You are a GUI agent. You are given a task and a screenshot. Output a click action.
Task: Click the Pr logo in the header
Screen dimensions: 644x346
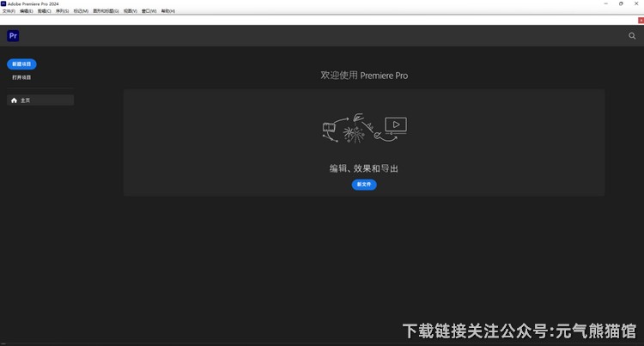click(x=13, y=35)
